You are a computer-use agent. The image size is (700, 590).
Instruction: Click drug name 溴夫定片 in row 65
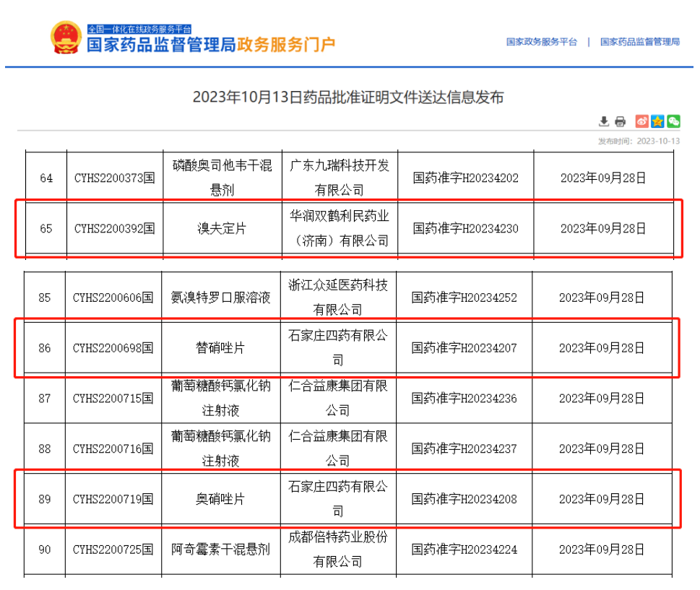(221, 229)
